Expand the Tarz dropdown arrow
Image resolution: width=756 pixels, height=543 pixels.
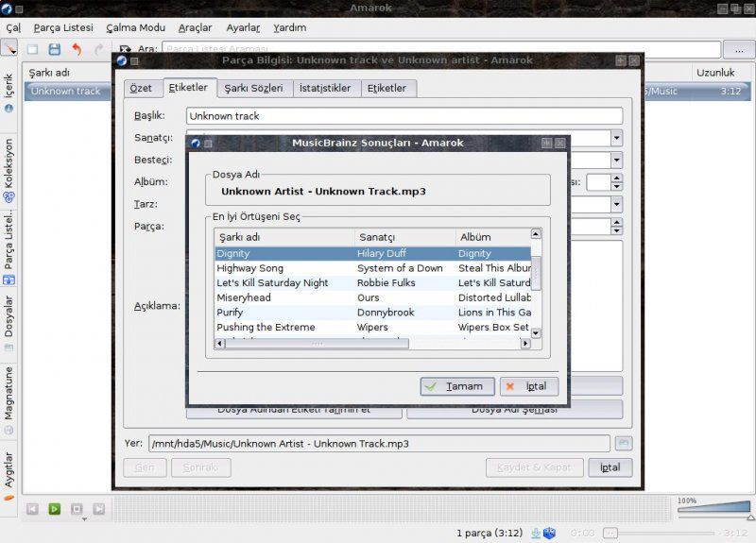(616, 204)
